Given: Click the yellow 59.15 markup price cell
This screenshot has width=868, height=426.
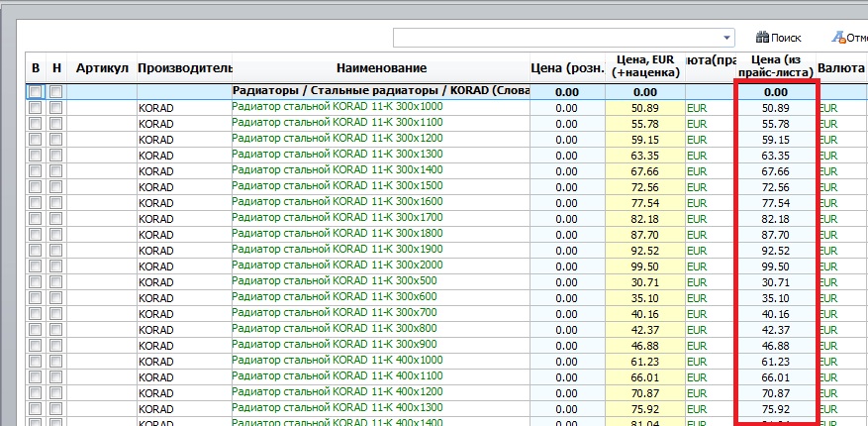Looking at the screenshot, I should [x=645, y=140].
